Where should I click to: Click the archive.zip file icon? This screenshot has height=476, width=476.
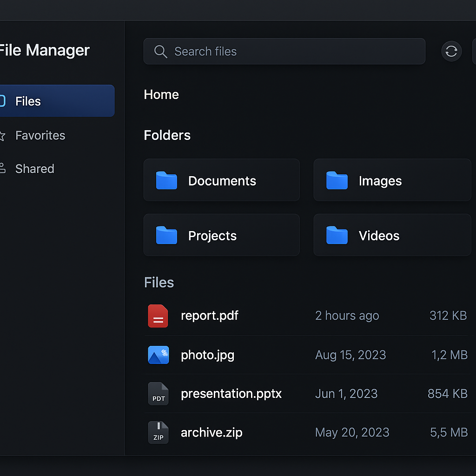pos(158,432)
